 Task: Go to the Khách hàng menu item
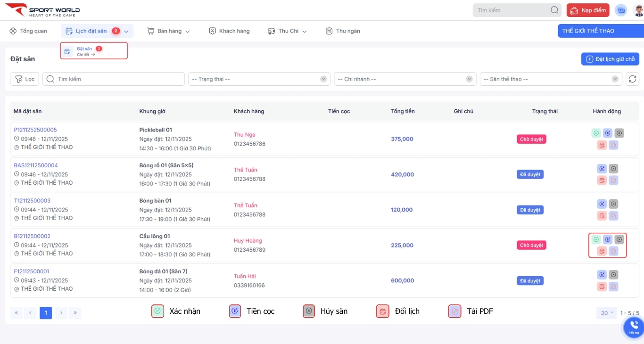tap(229, 31)
